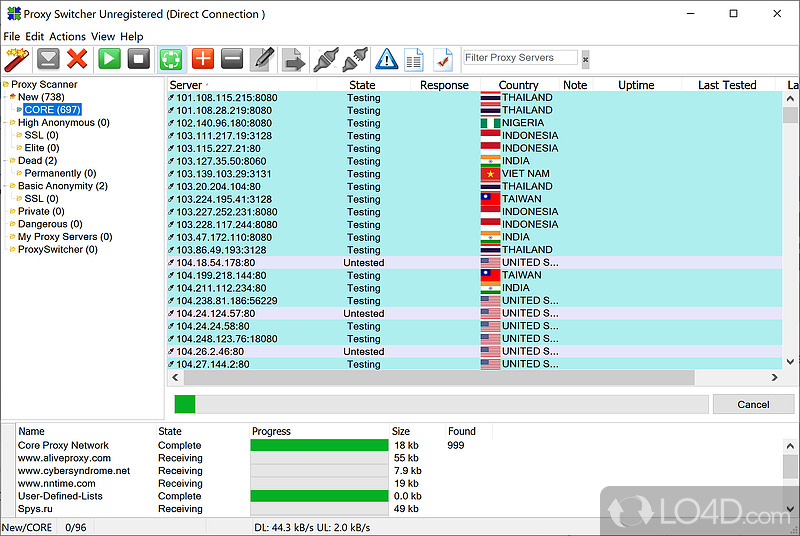Click the magic wand wizard icon
Image resolution: width=800 pixels, height=536 pixels.
point(16,59)
